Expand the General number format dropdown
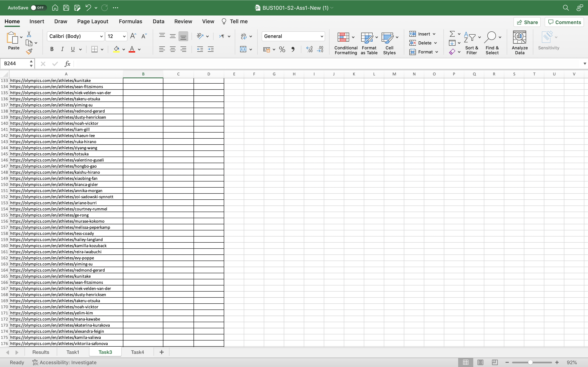 pyautogui.click(x=322, y=36)
